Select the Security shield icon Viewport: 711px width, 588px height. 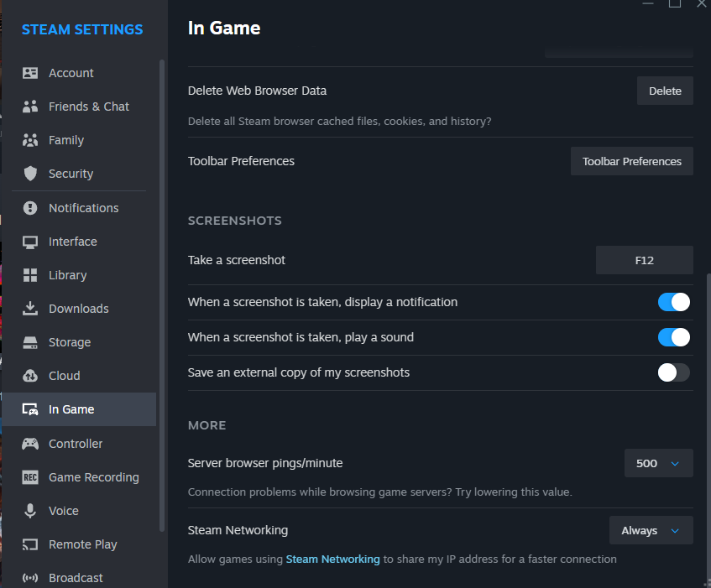(x=30, y=174)
